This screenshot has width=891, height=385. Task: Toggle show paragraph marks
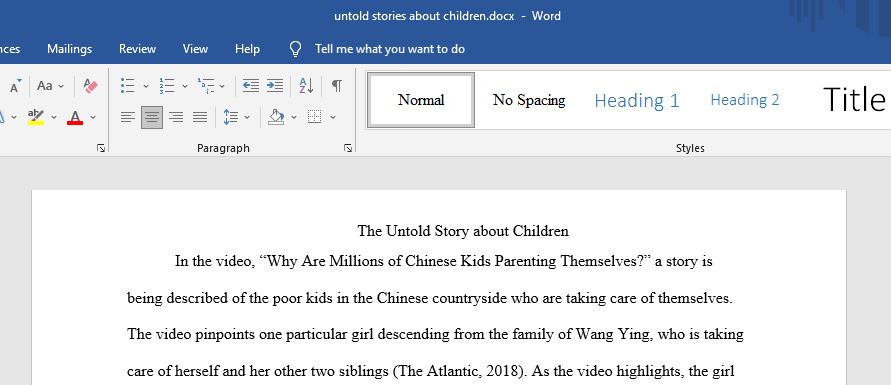point(337,86)
